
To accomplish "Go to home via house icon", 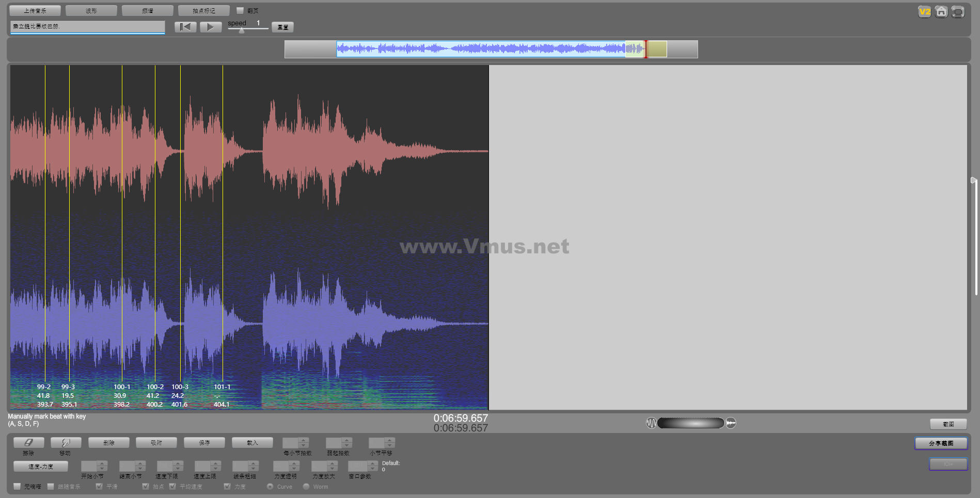I will [941, 12].
